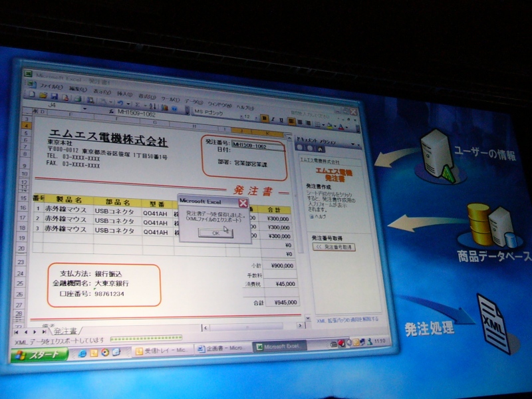Toggle Center alignment button
Image resolution: width=532 pixels, height=399 pixels.
[x=300, y=122]
